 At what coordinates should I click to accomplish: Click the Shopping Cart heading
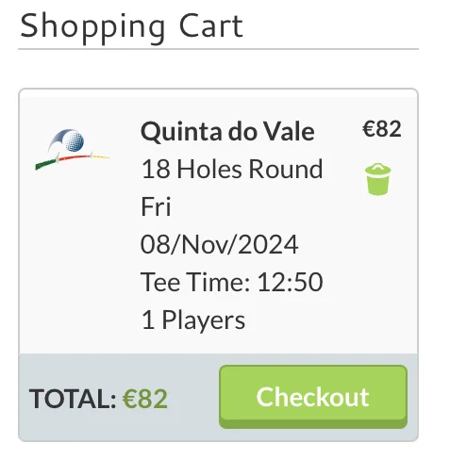point(131,26)
